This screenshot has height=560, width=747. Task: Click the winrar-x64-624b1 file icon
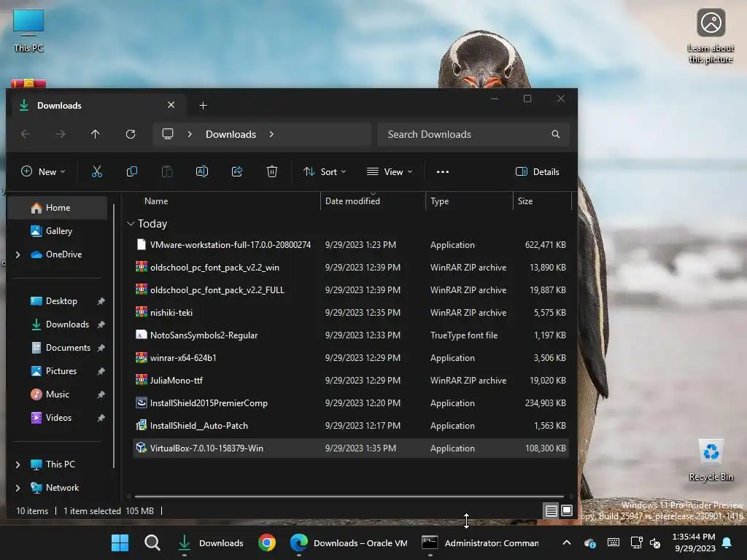tap(141, 357)
